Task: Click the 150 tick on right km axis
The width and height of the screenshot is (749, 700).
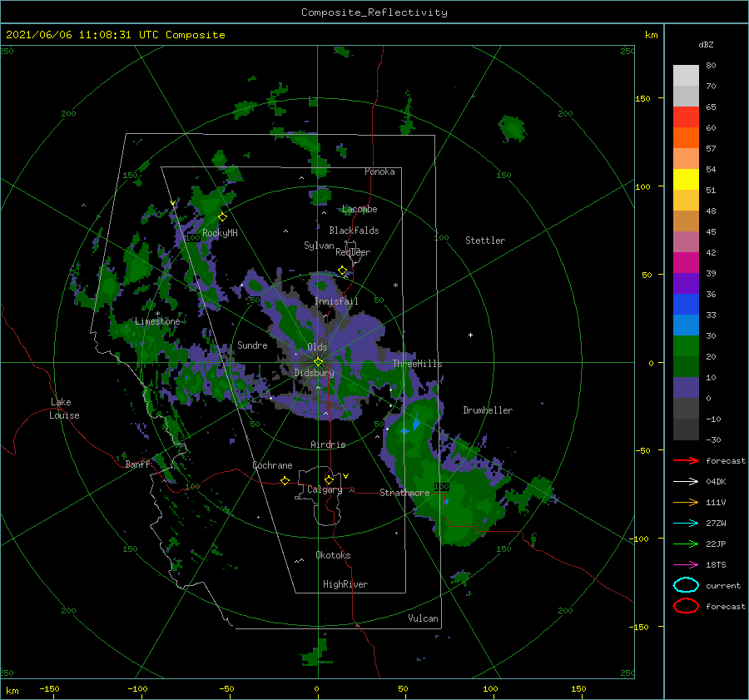Action: [x=642, y=98]
